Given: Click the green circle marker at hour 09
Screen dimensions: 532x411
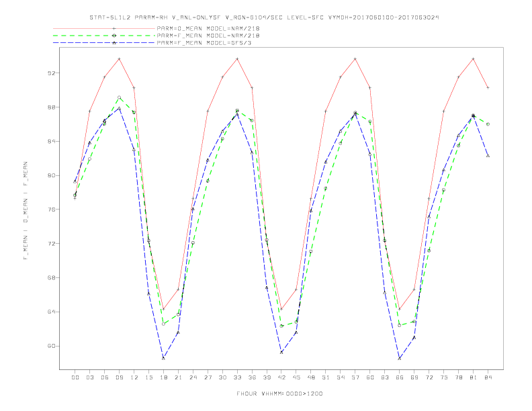Looking at the screenshot, I should [x=119, y=97].
